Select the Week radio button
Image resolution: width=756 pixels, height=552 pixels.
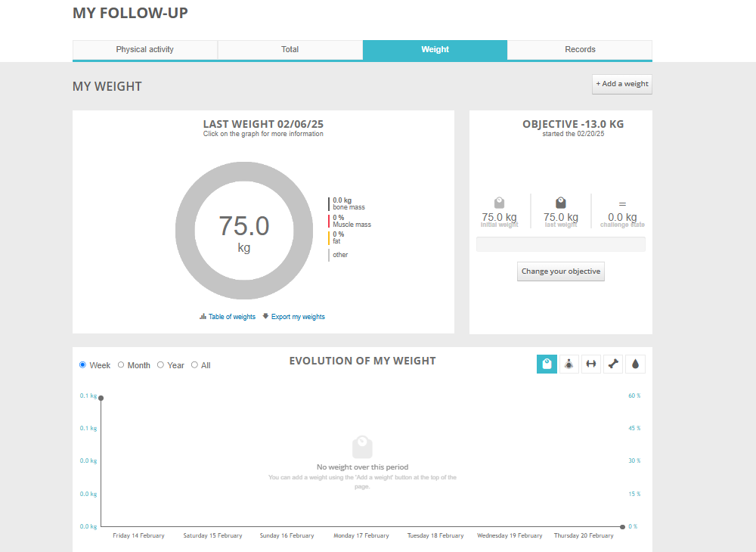(x=83, y=365)
